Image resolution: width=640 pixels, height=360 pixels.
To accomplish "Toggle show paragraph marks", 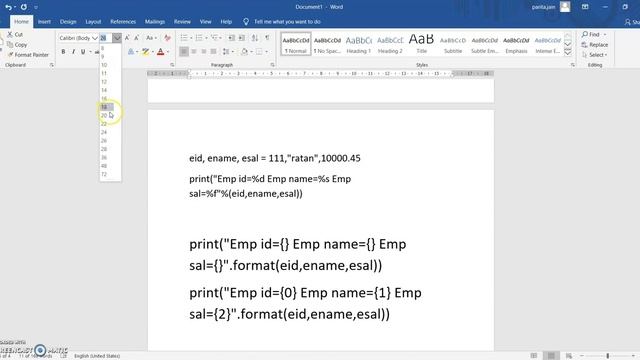I will tap(267, 38).
